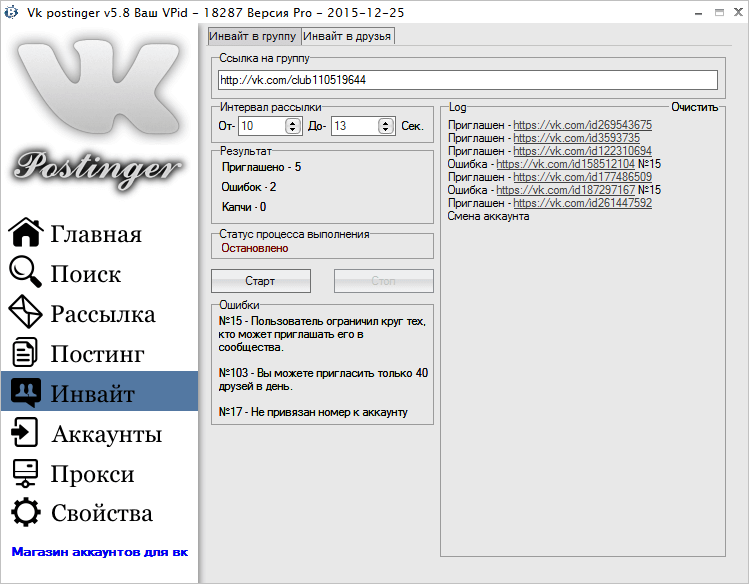Open the Главная home icon
The height and width of the screenshot is (584, 749).
(26, 233)
